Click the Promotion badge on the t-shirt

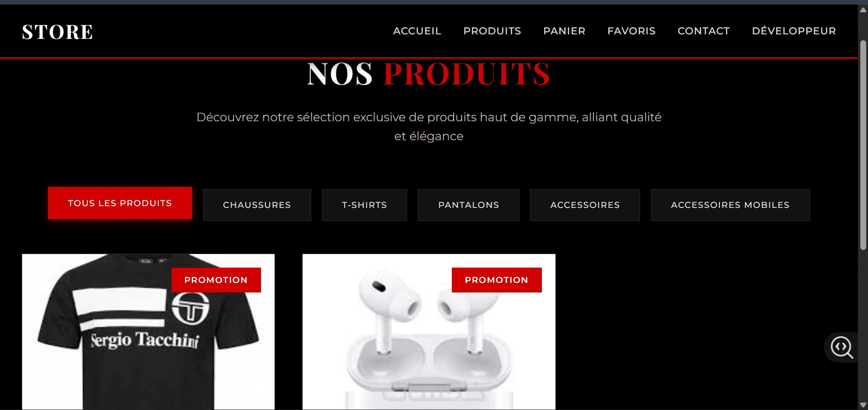point(216,280)
